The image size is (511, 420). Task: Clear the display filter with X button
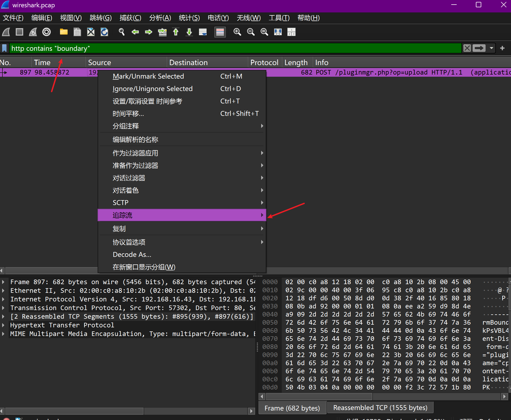coord(467,48)
